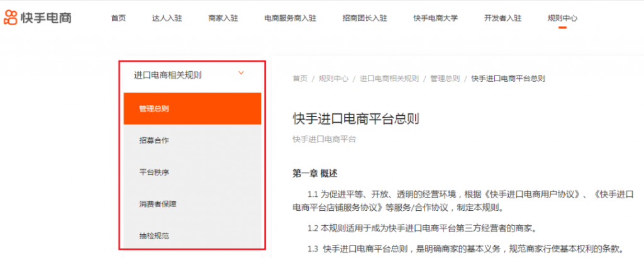Screen dimensions: 644x258
Task: Select 规则中心 in the top navigation
Action: pos(562,18)
